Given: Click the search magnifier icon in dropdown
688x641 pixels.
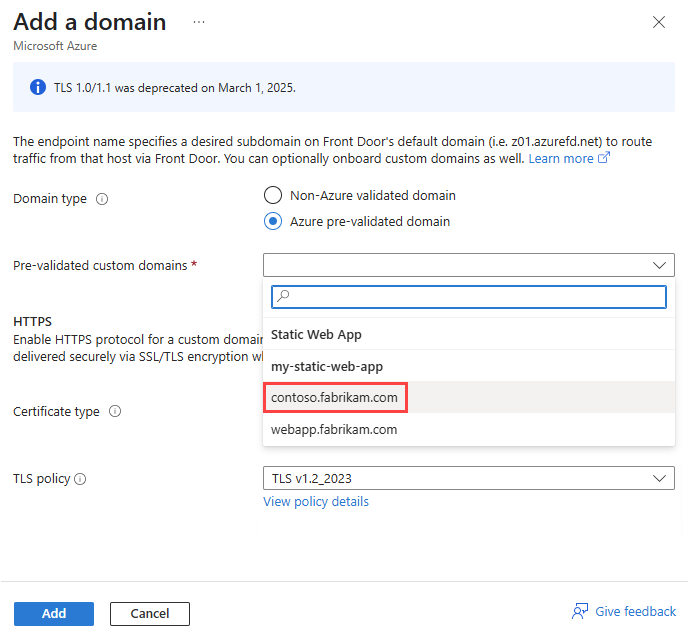Looking at the screenshot, I should click(x=283, y=296).
